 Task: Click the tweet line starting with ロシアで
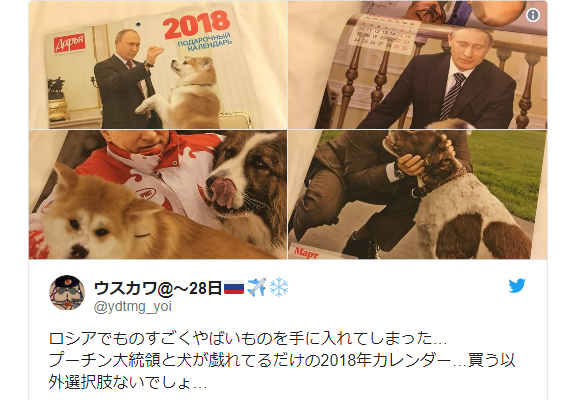point(247,339)
